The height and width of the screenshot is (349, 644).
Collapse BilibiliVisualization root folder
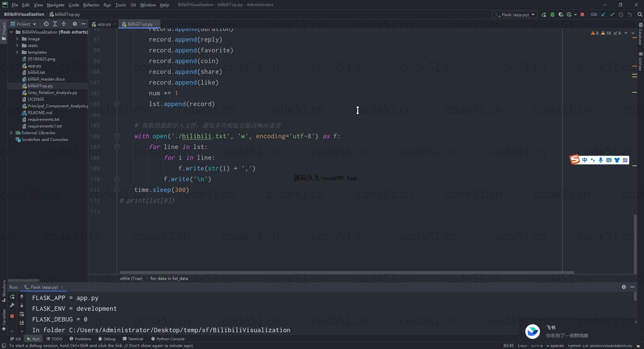click(11, 32)
